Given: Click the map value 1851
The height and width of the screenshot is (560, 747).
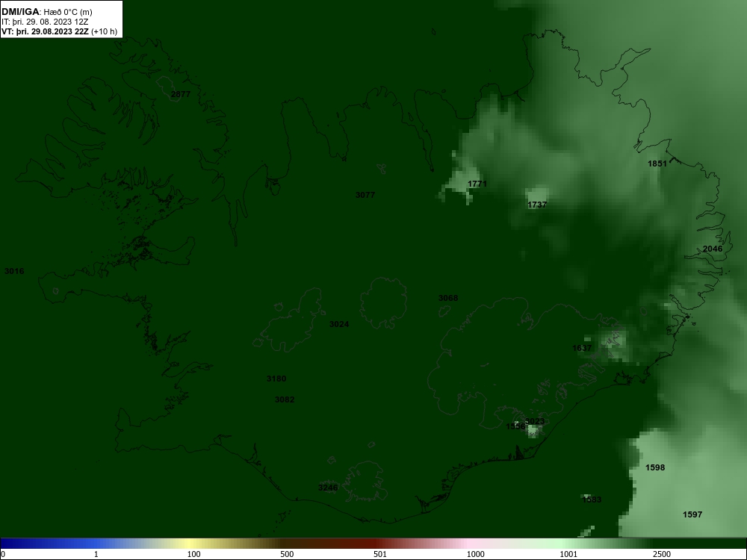Looking at the screenshot, I should coord(657,164).
